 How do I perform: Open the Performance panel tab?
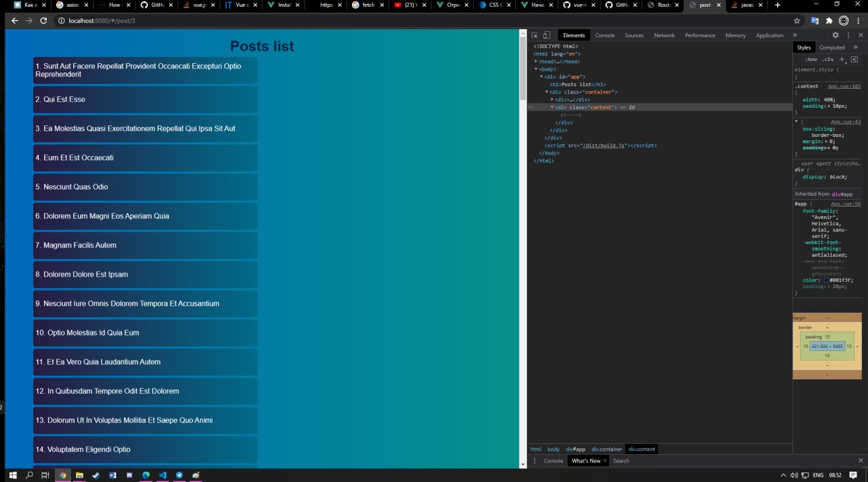(x=700, y=35)
